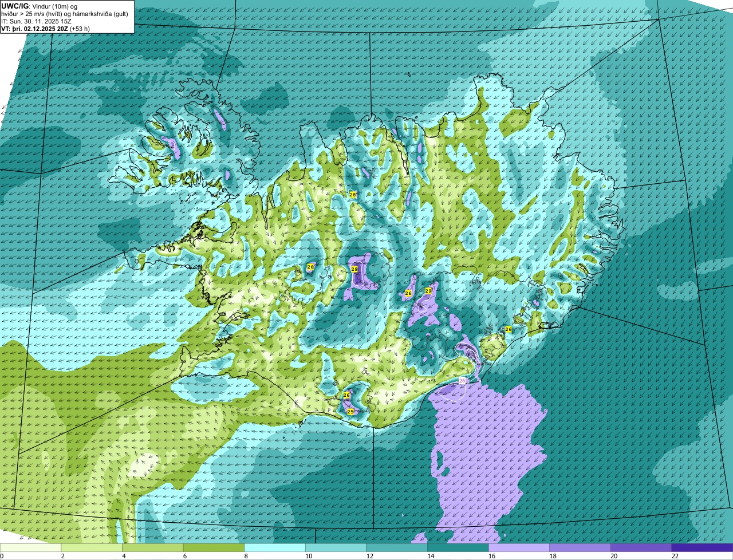Click the 0–2 m/s palest legend swatch
This screenshot has width=733, height=560.
[30, 547]
